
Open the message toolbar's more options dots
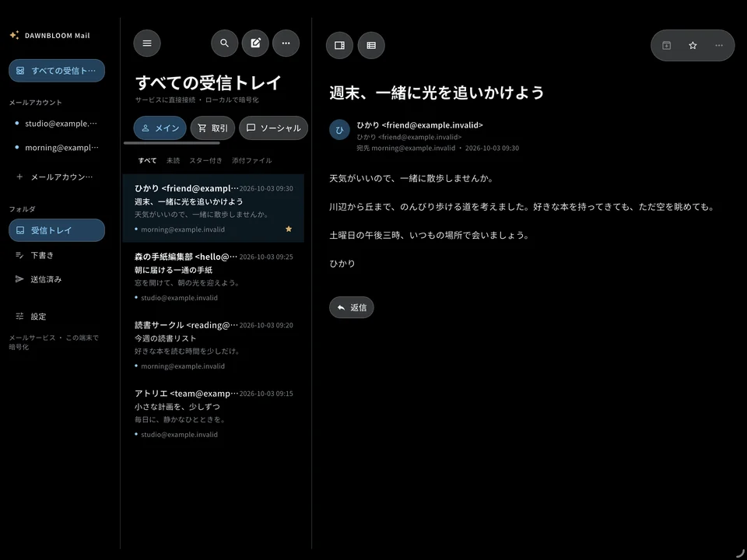pos(719,45)
